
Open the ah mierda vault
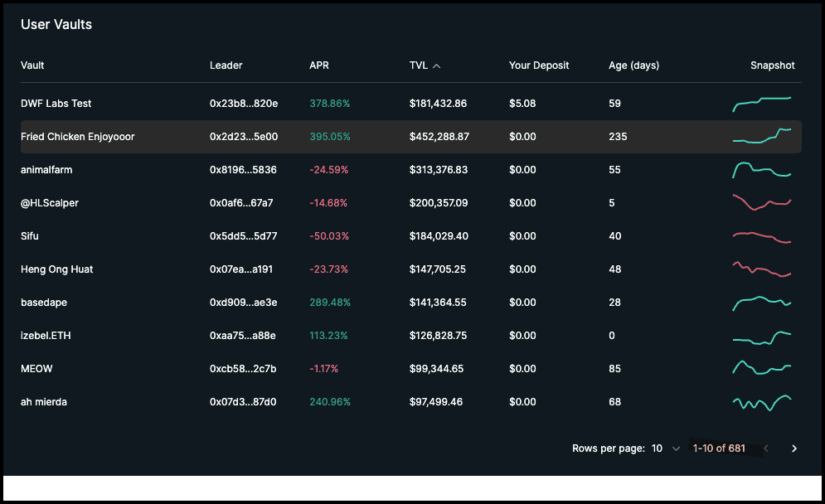[44, 402]
